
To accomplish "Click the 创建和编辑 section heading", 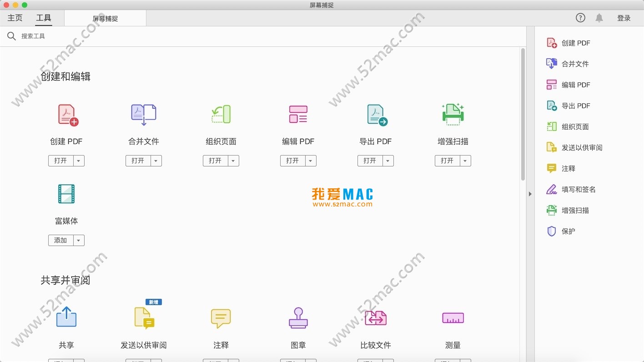I will click(65, 76).
